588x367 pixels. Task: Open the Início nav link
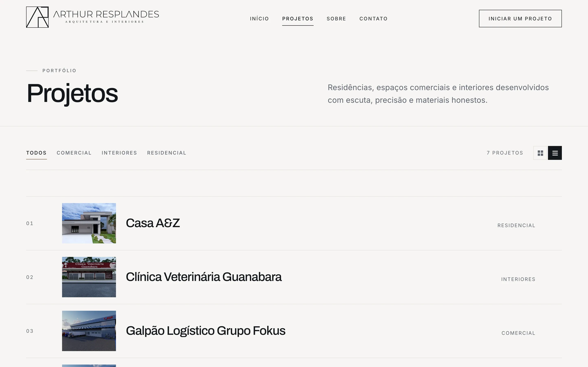[x=259, y=19]
